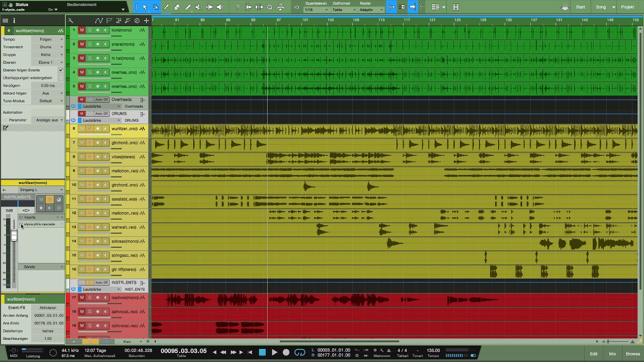Open the inspector 'i' icon

point(14,21)
